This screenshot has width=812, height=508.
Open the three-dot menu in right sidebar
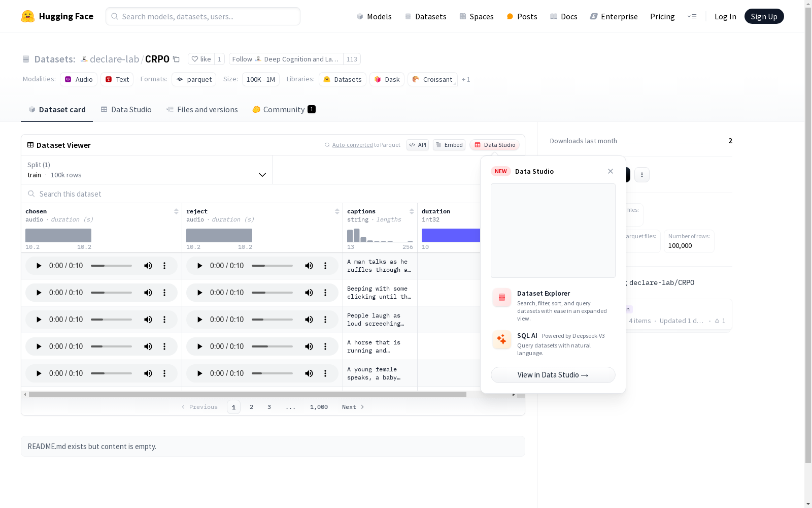(642, 175)
